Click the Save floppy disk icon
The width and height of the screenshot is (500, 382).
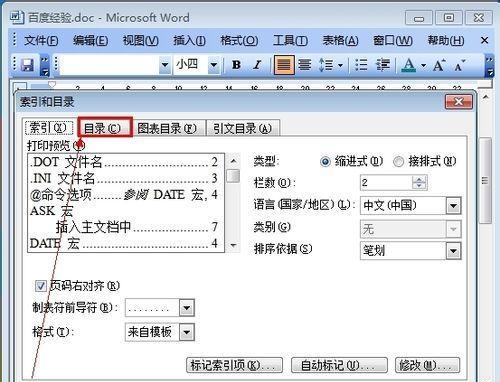27,65
